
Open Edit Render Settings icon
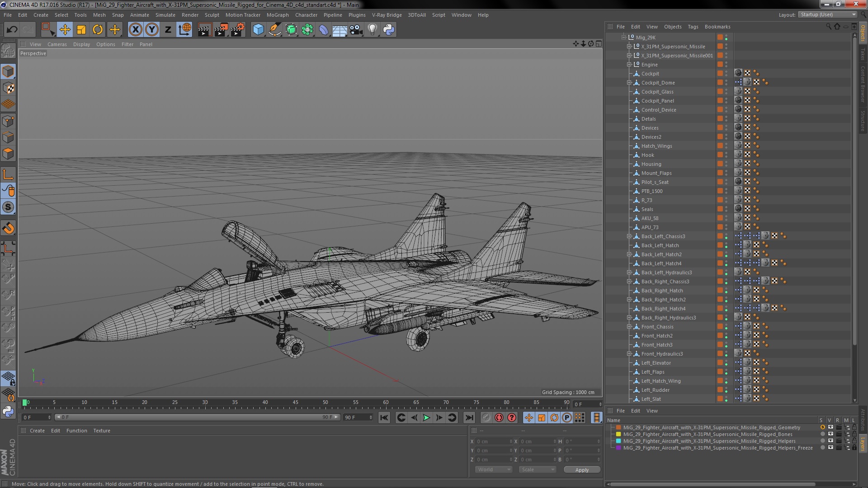pos(238,30)
